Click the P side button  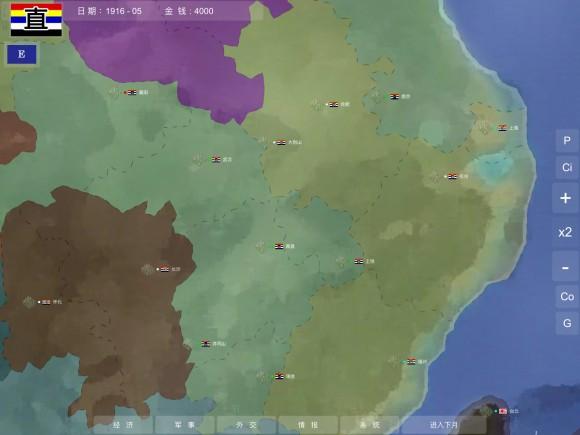[x=566, y=141]
